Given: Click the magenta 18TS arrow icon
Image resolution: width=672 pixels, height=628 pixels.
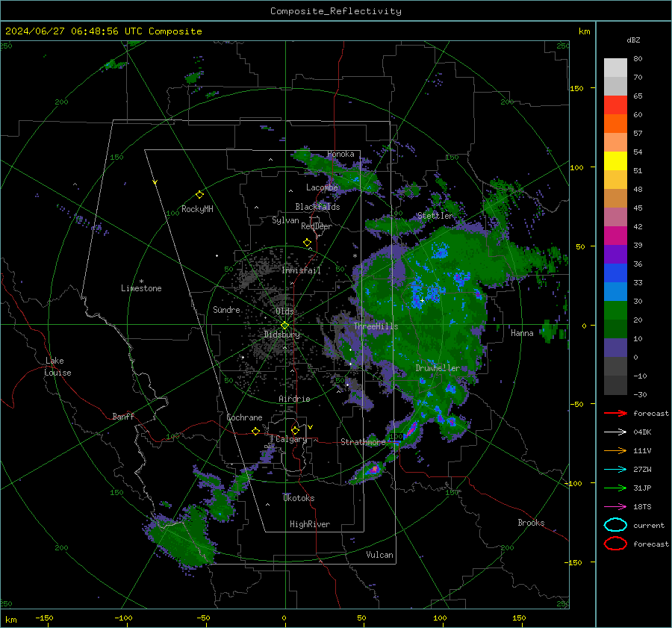Looking at the screenshot, I should (615, 507).
